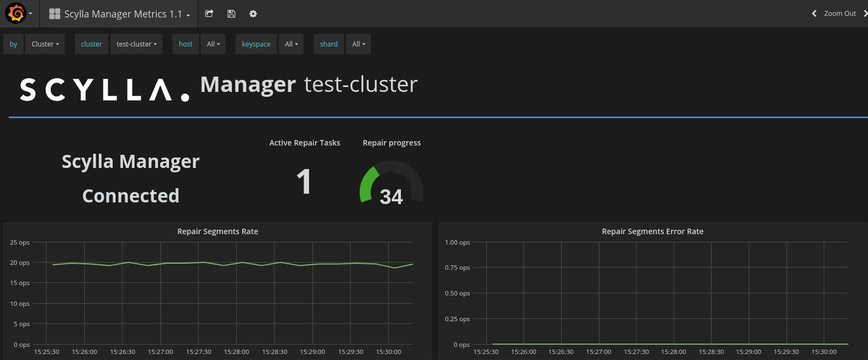
Task: Open the Repair Segments Rate panel title menu
Action: (218, 231)
